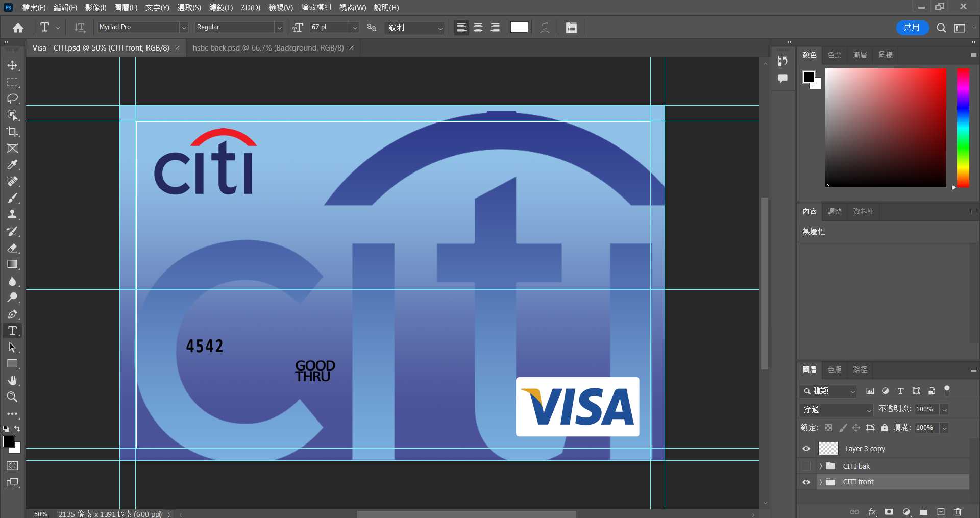The height and width of the screenshot is (518, 980).
Task: Add layer style via fx icon
Action: click(872, 512)
